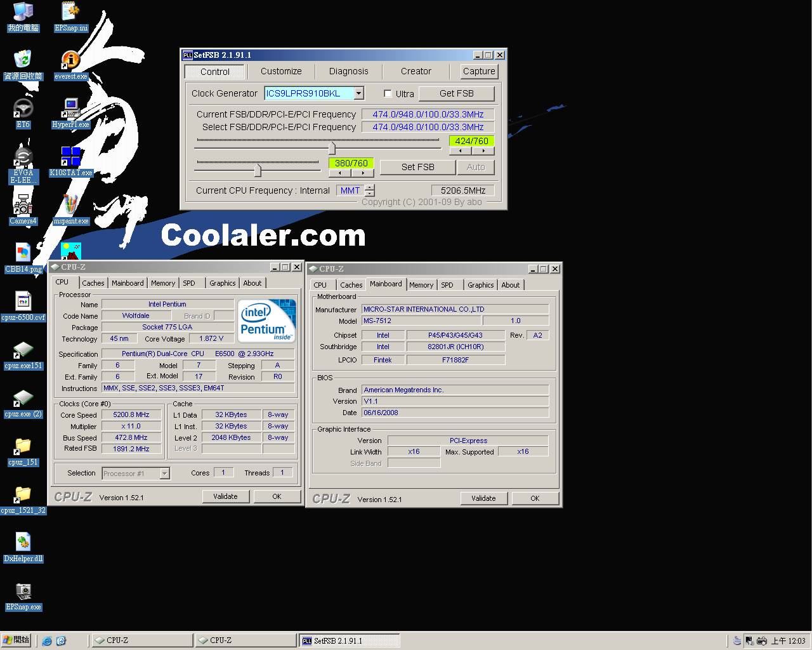Image resolution: width=812 pixels, height=650 pixels.
Task: Activate the SetFSB 2.1.91.1 taskbar button
Action: point(350,640)
